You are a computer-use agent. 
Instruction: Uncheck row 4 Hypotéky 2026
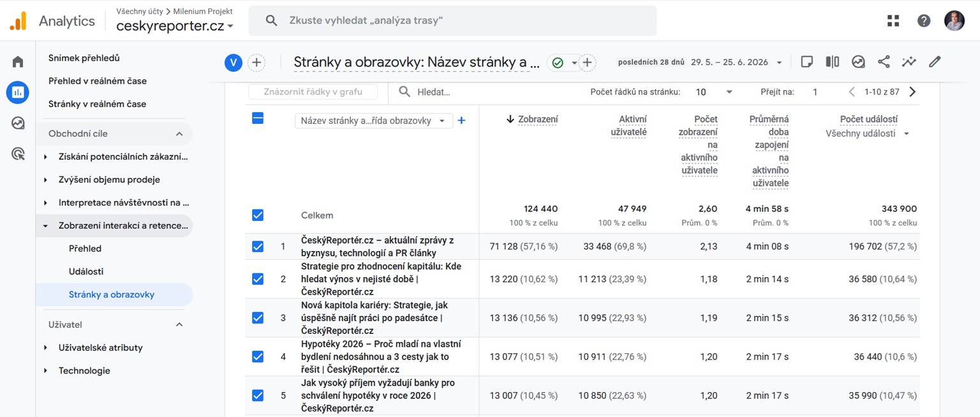click(x=258, y=356)
